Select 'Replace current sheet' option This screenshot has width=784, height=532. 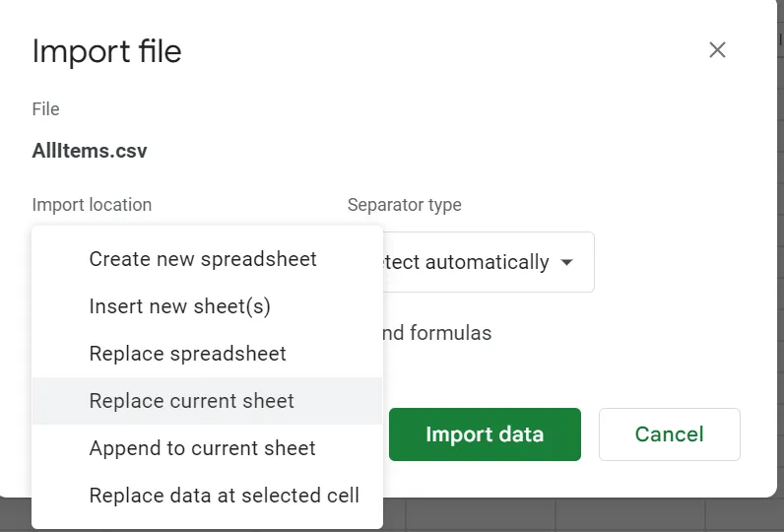coord(191,401)
